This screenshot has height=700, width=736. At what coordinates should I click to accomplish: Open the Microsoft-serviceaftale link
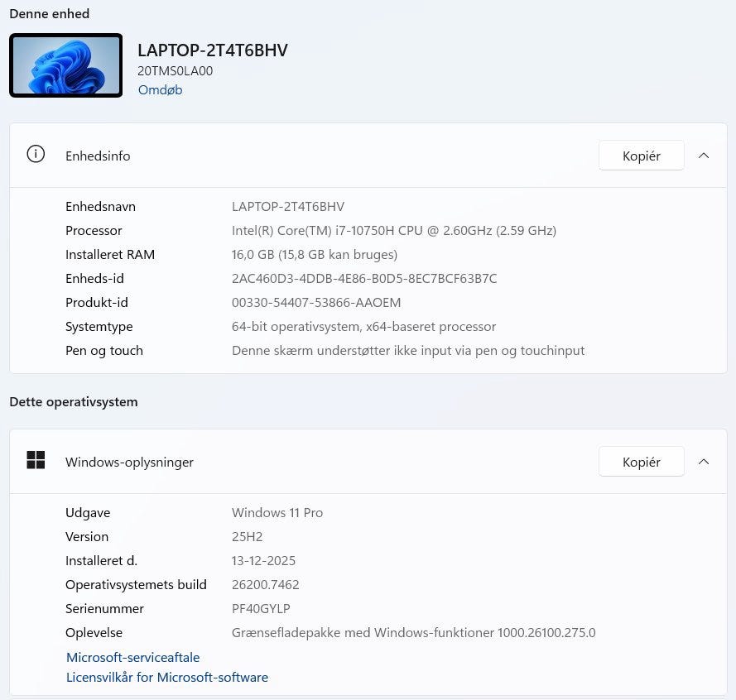pyautogui.click(x=132, y=657)
